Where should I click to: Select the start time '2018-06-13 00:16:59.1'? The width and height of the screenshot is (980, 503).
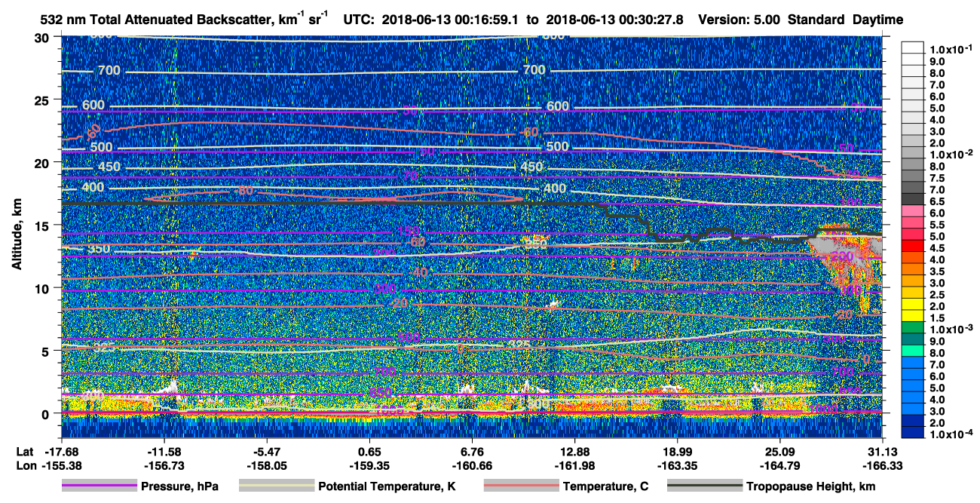452,20
